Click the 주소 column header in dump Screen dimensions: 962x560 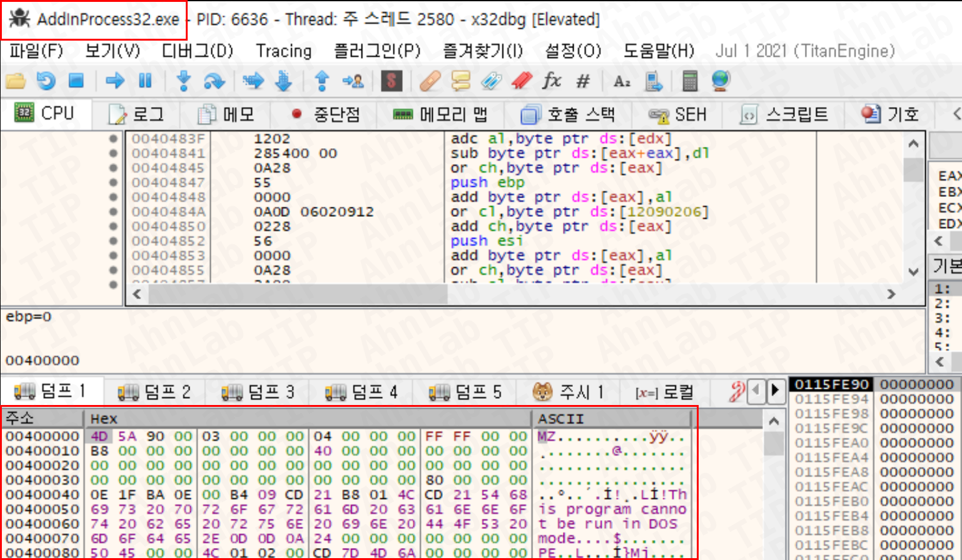click(x=43, y=418)
